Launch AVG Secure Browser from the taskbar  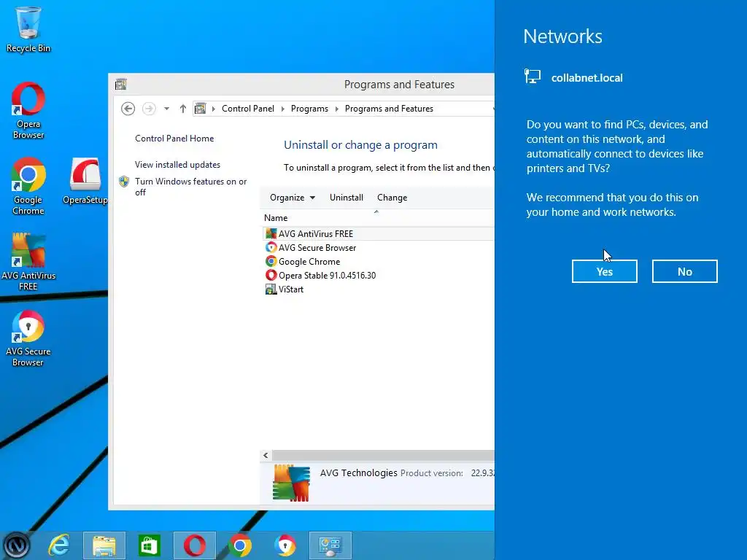click(x=285, y=545)
